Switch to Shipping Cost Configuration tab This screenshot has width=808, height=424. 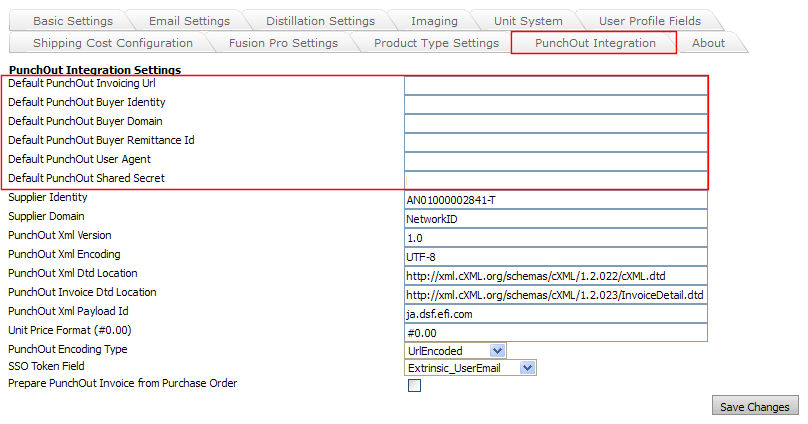tap(113, 43)
